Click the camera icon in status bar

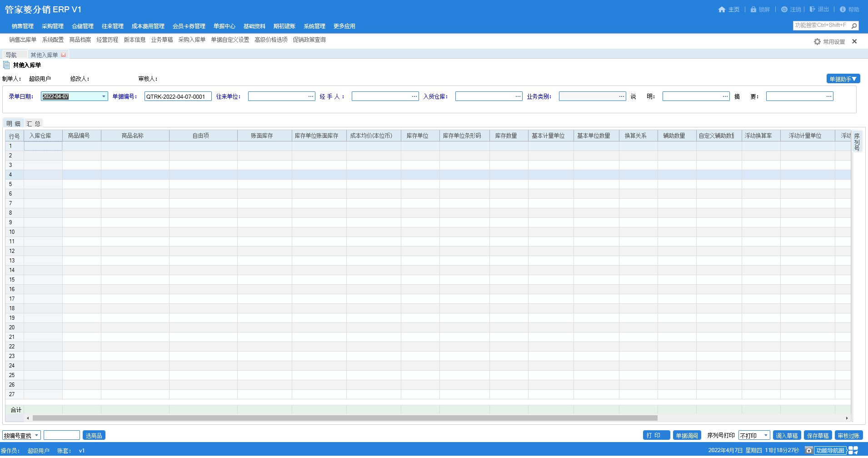[808, 450]
